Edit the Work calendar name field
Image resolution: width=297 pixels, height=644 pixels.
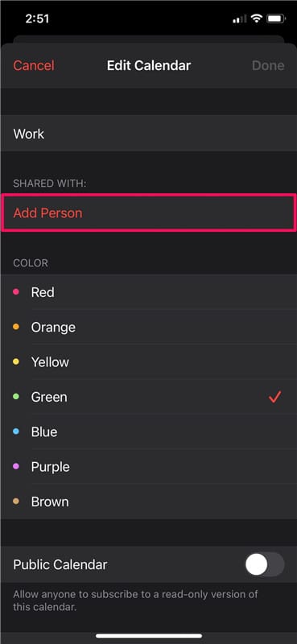point(148,134)
